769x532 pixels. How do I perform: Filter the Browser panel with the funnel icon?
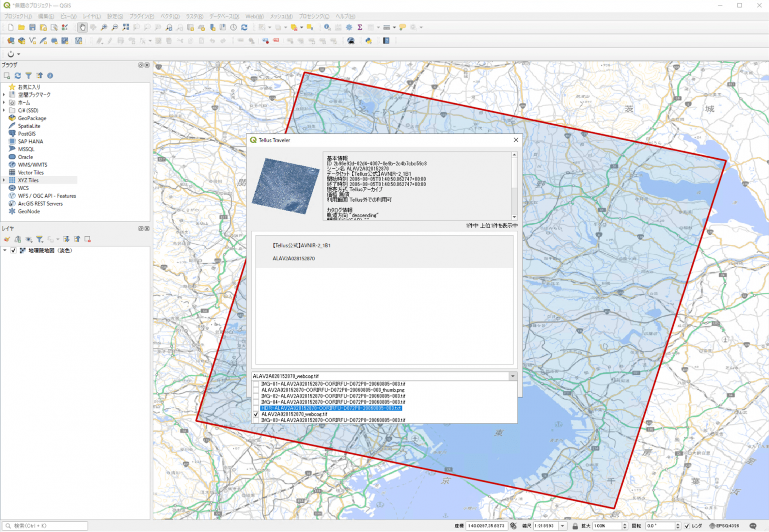coord(29,76)
